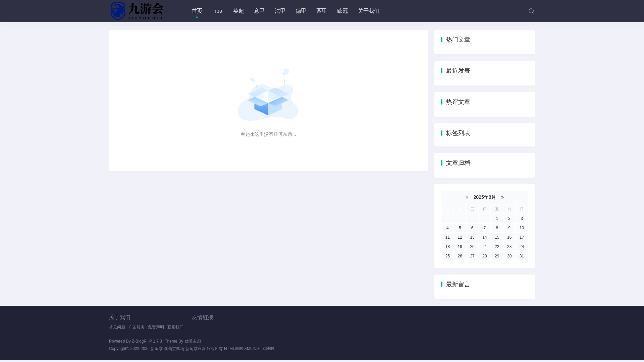
Task: Select the 欧冠 menu item
Action: pyautogui.click(x=342, y=11)
